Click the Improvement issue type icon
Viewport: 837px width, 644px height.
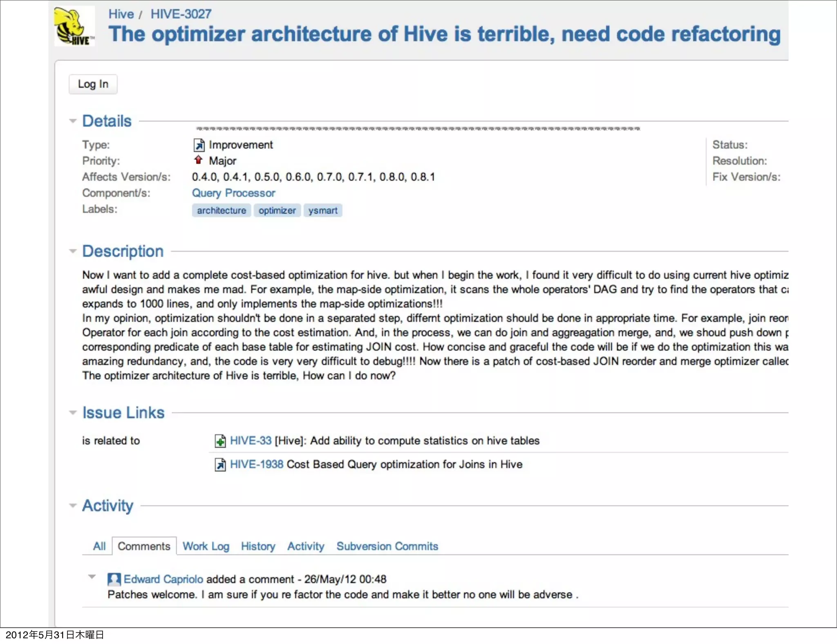pyautogui.click(x=199, y=145)
